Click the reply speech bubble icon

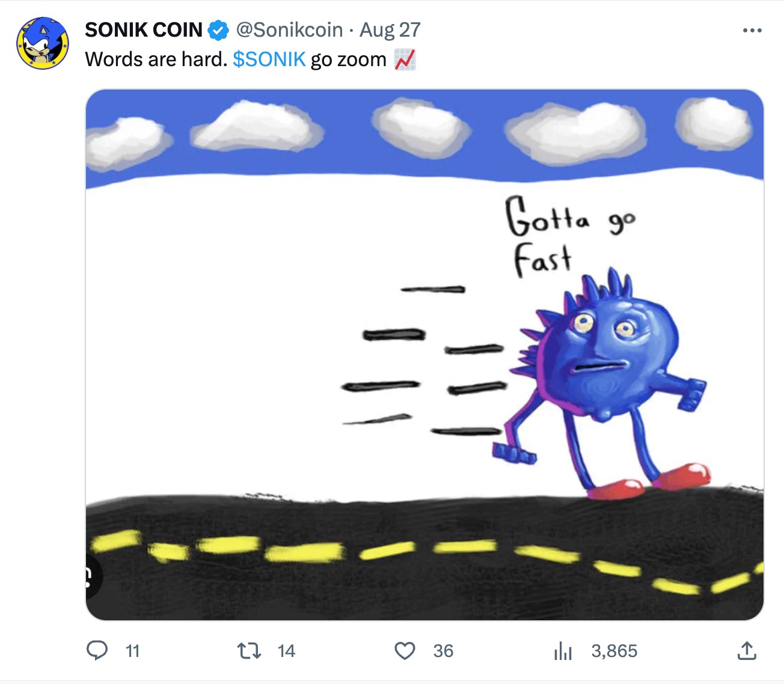(97, 650)
